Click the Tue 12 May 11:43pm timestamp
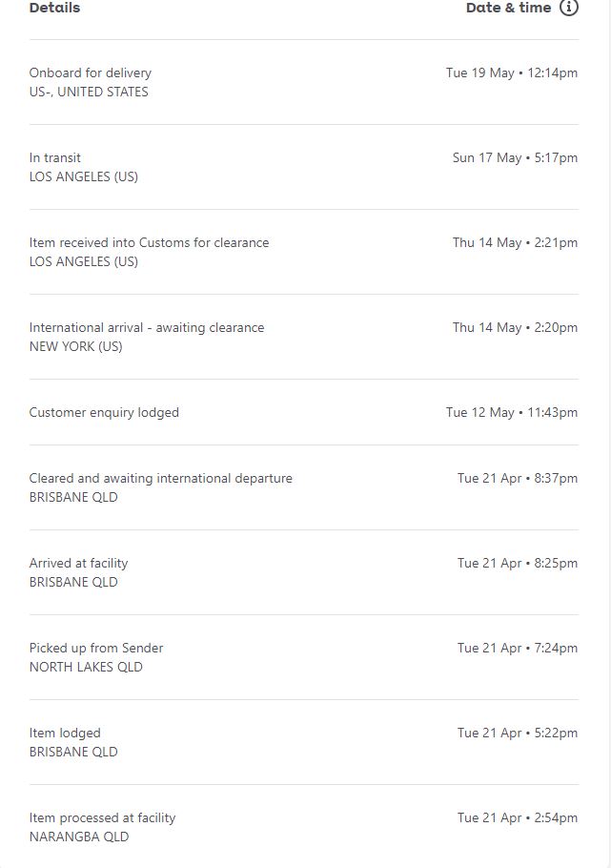This screenshot has width=611, height=868. (511, 412)
